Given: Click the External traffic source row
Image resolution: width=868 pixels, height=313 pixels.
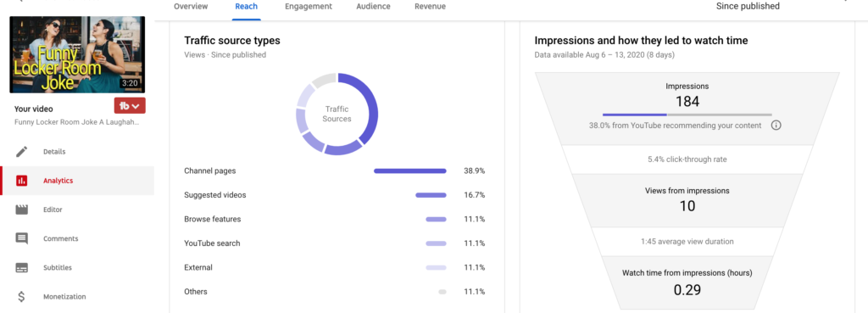Looking at the screenshot, I should tap(334, 267).
